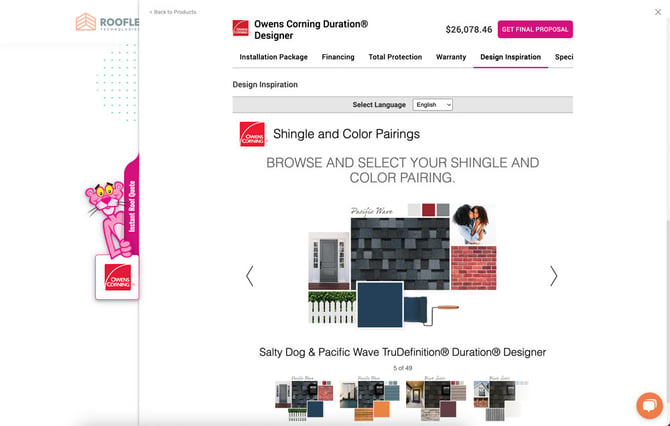This screenshot has width=670, height=426.
Task: Choose the thumbnail with maroon paint swatch
Action: point(436,398)
